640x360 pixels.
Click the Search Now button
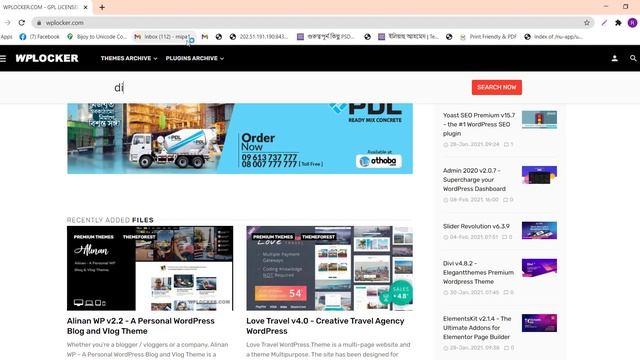[497, 87]
